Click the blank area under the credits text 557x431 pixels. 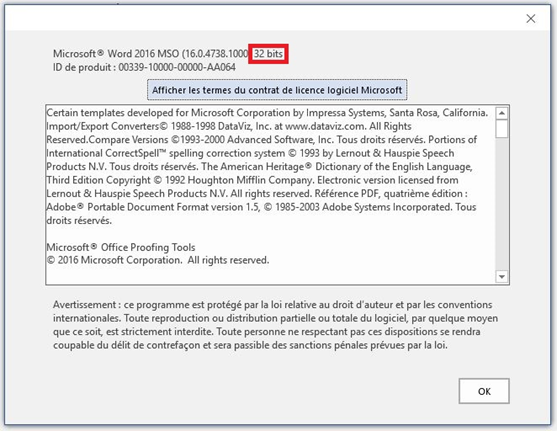pyautogui.click(x=270, y=275)
